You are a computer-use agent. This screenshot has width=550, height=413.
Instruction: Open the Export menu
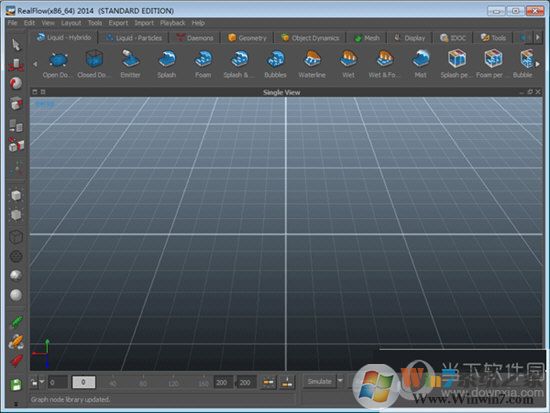click(x=118, y=23)
